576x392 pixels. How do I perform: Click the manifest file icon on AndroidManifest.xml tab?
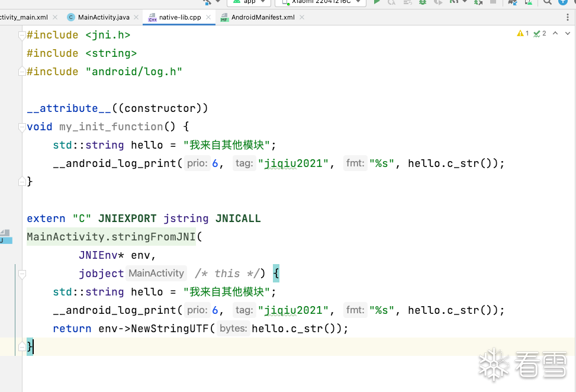click(224, 17)
